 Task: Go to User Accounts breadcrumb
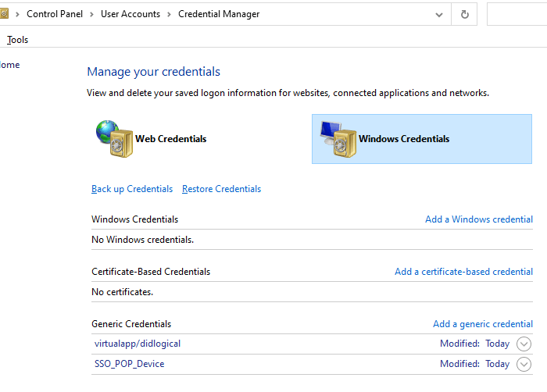click(x=130, y=14)
